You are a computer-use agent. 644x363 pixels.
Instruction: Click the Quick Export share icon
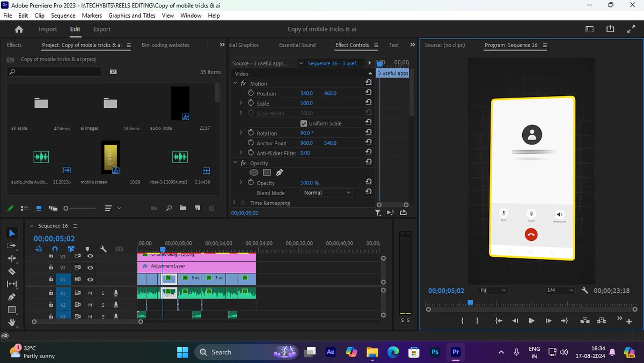[610, 29]
